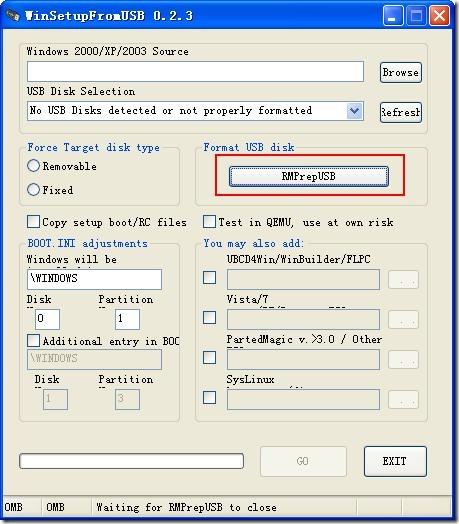Viewport: 459px width, 524px height.
Task: Select the Removable disk type radio
Action: pos(33,166)
